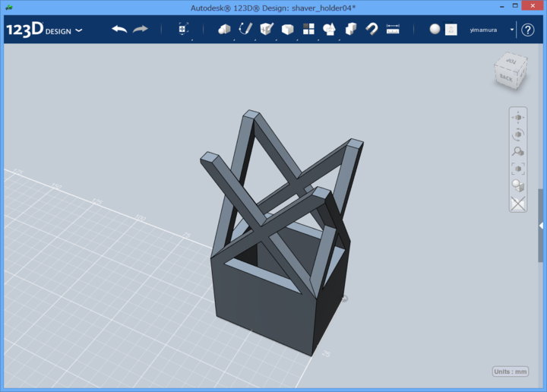Open the Help question mark
Screen dimensions: 547x392
[x=528, y=30]
